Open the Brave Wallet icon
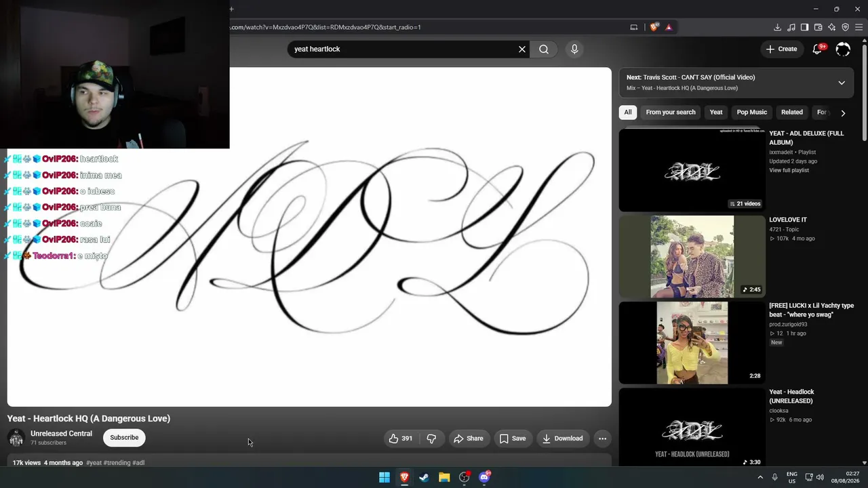 [x=818, y=27]
